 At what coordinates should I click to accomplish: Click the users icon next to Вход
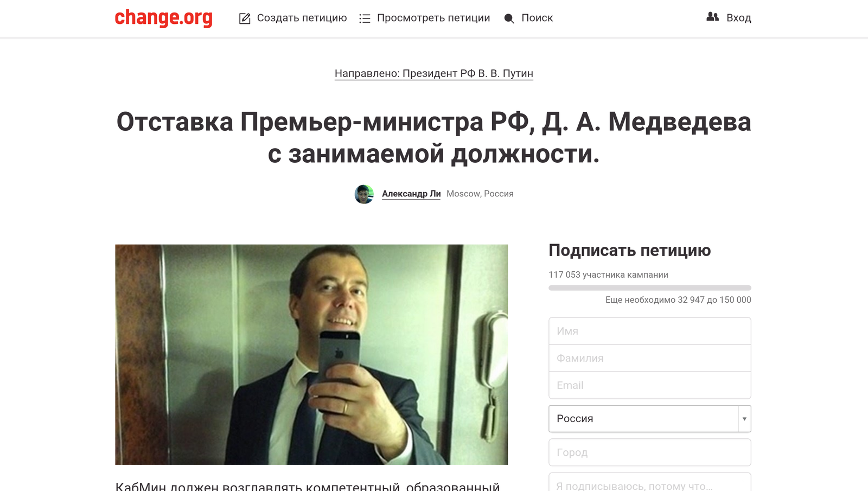(712, 17)
